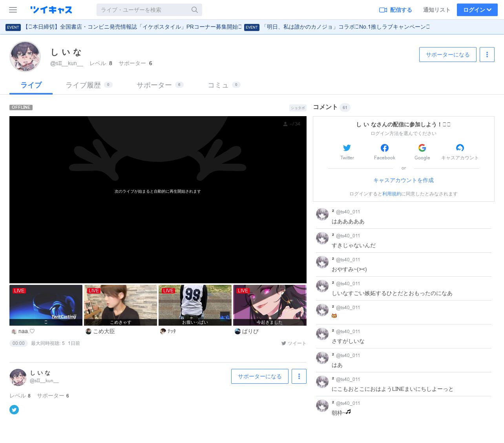Switch to the ライブ履歴 tab
This screenshot has height=443, width=504.
89,85
